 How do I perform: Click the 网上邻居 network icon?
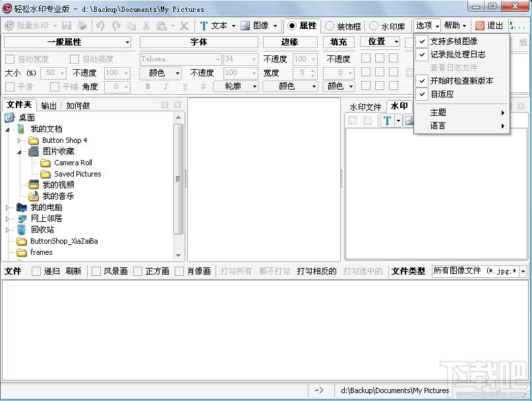tap(22, 219)
